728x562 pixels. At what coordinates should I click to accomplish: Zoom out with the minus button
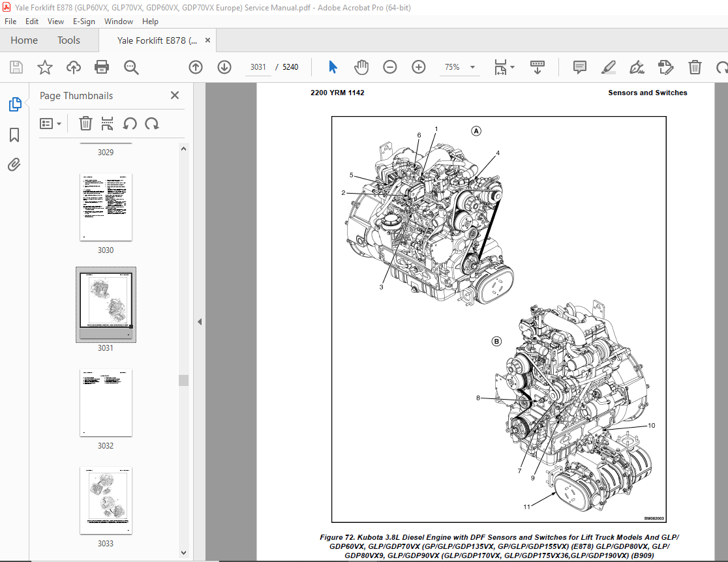[x=390, y=67]
